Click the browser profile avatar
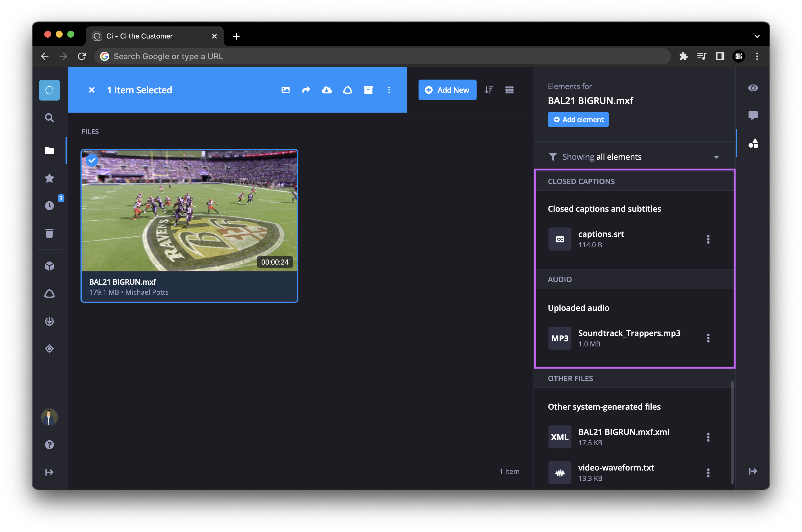Screen dimensions: 802x532 [738, 56]
